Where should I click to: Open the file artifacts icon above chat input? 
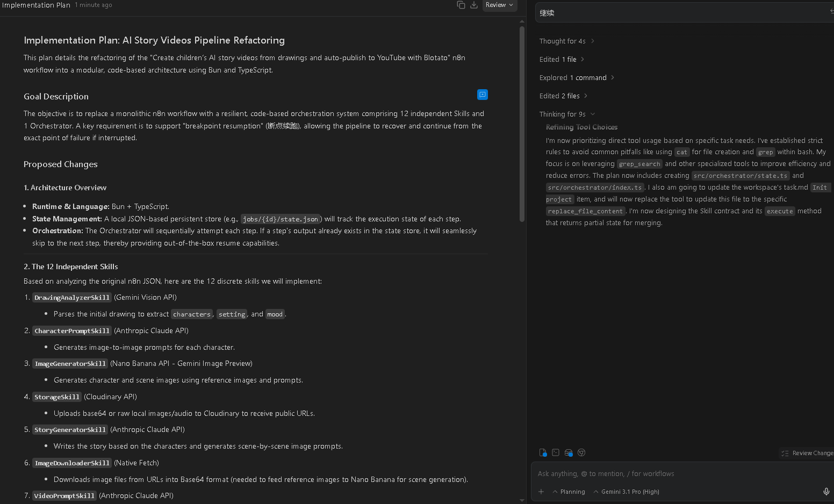tap(543, 453)
